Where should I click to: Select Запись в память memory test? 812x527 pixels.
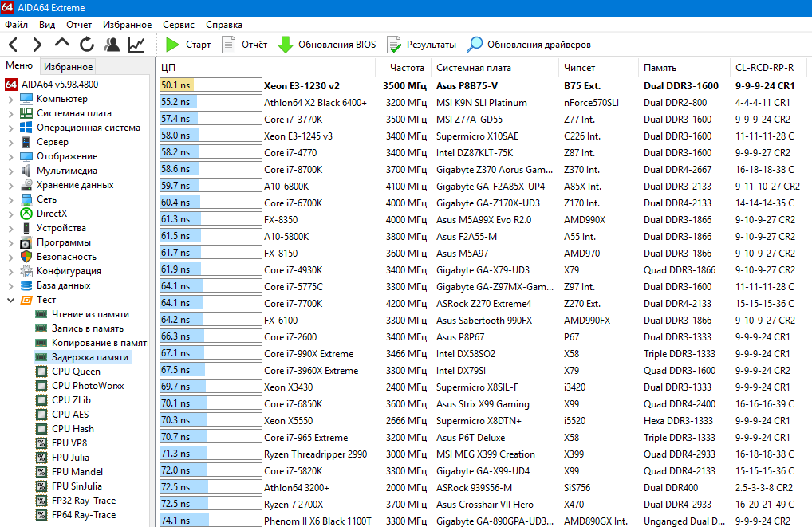click(x=79, y=328)
